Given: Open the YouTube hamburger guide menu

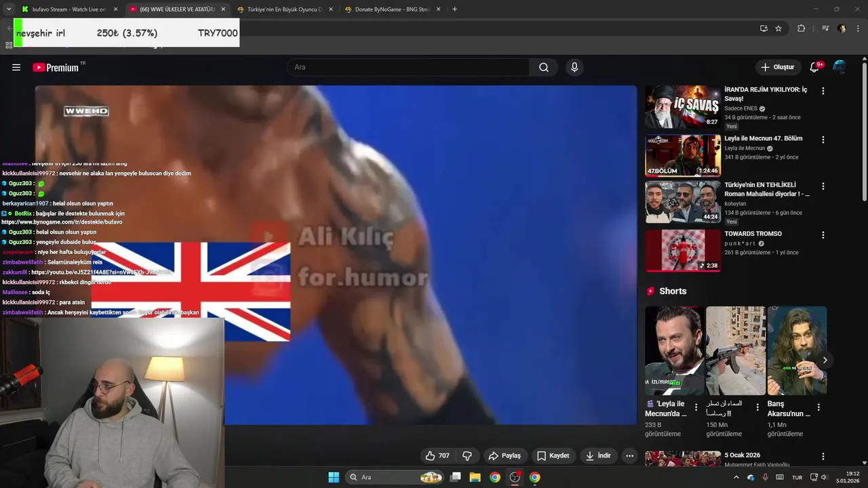Looking at the screenshot, I should tap(16, 67).
